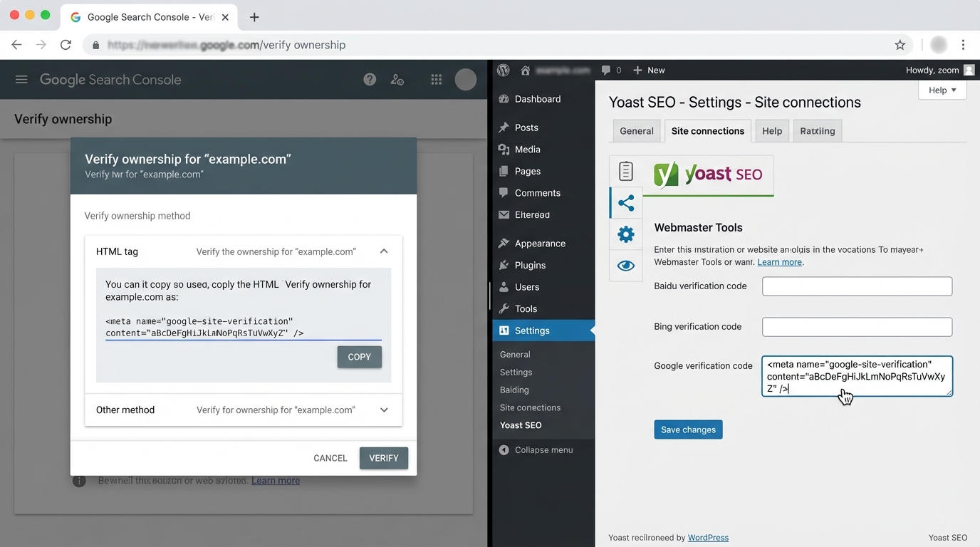
Task: Open the Media library icon in WordPress sidebar
Action: (504, 150)
